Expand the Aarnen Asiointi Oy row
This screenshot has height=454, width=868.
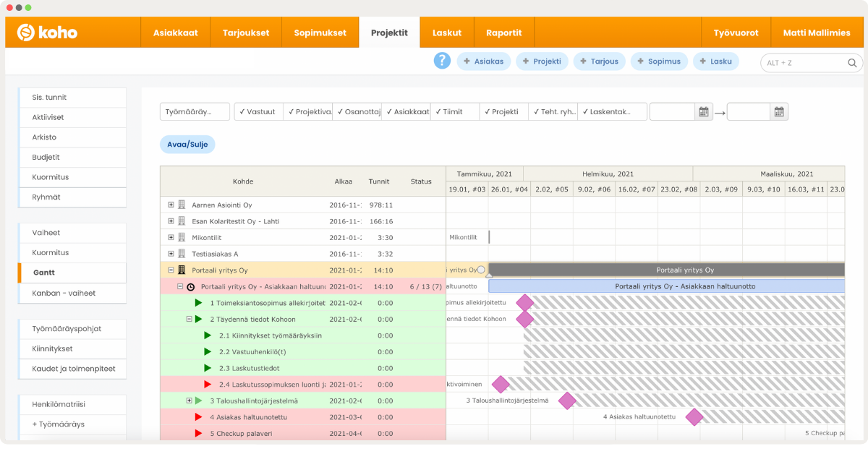tap(171, 205)
